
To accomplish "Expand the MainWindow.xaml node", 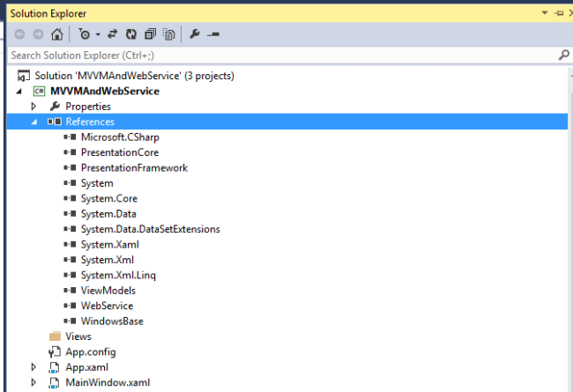I will click(x=33, y=382).
